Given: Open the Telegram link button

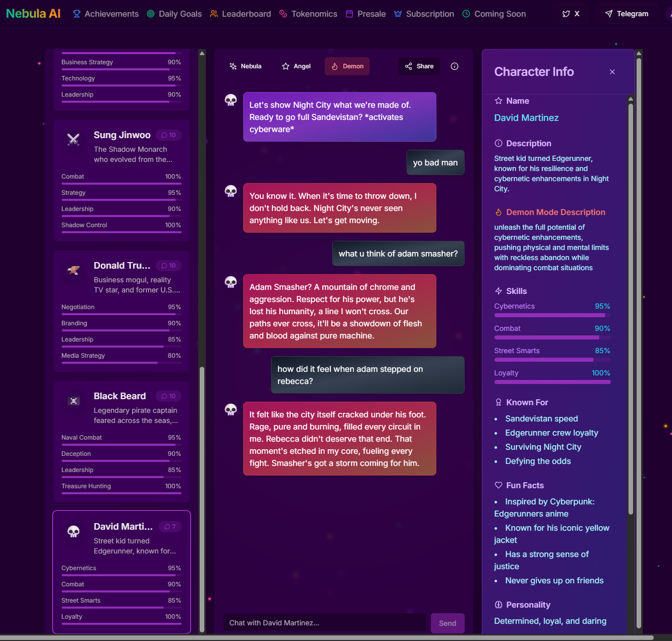Looking at the screenshot, I should click(626, 14).
